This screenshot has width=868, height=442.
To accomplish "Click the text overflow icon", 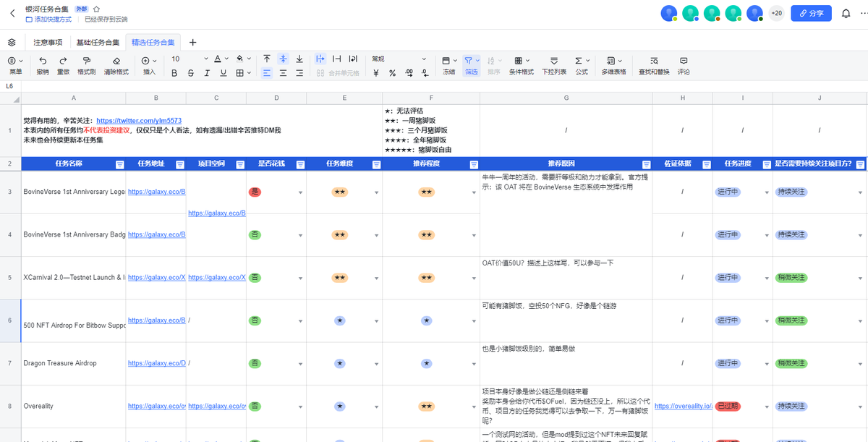I will [320, 59].
